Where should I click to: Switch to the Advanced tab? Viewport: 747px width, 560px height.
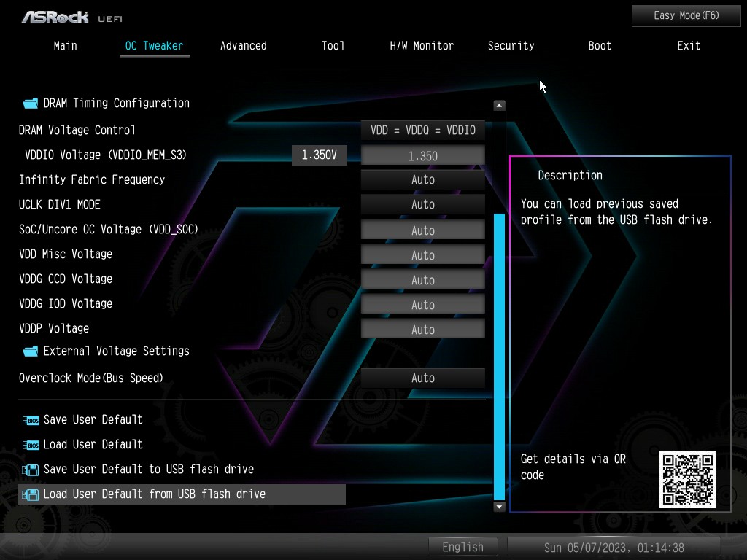pyautogui.click(x=243, y=46)
